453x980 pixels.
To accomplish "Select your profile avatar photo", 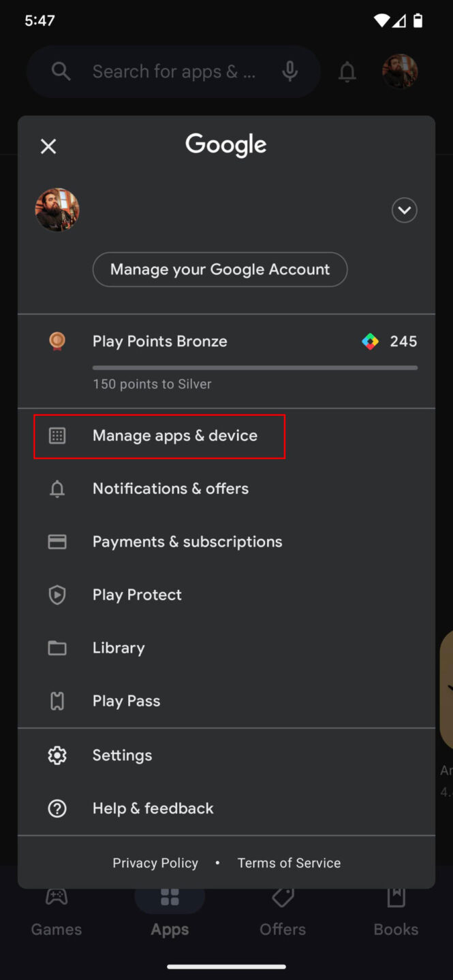I will pyautogui.click(x=57, y=210).
